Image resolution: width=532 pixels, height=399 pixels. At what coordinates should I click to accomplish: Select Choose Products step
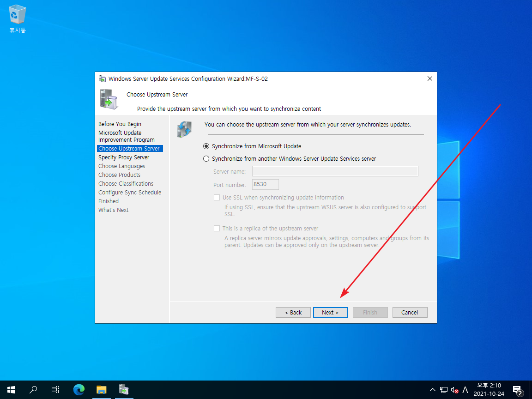tap(120, 175)
